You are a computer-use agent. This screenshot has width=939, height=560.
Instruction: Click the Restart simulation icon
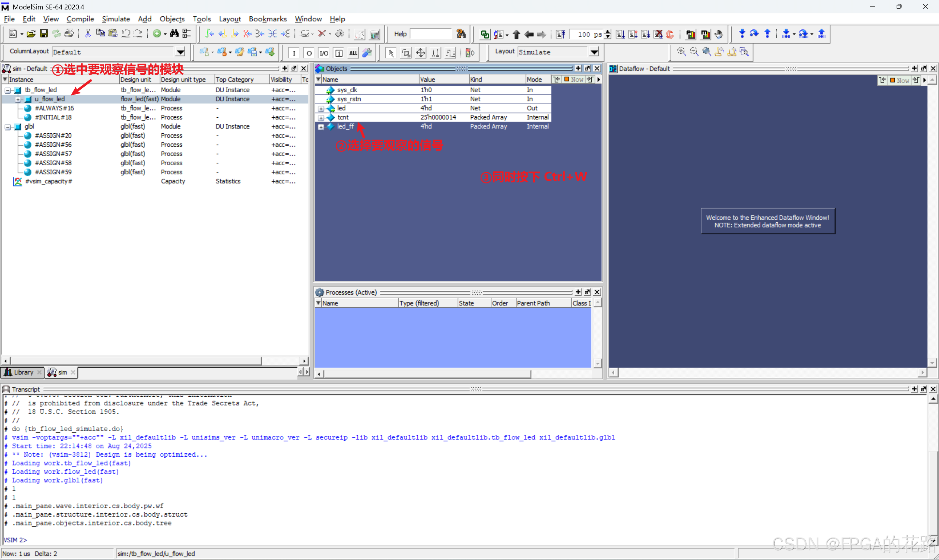pyautogui.click(x=561, y=34)
